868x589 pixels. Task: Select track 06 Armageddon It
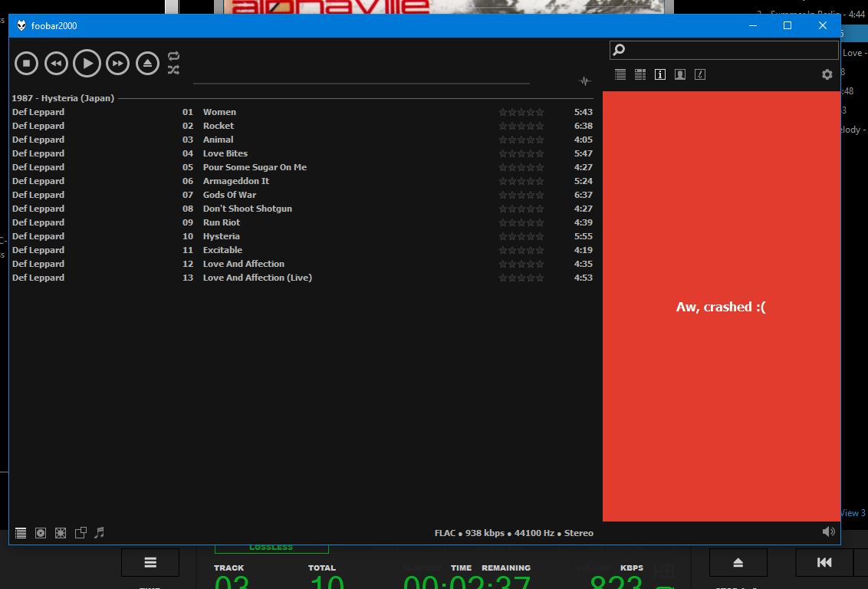[x=302, y=181]
